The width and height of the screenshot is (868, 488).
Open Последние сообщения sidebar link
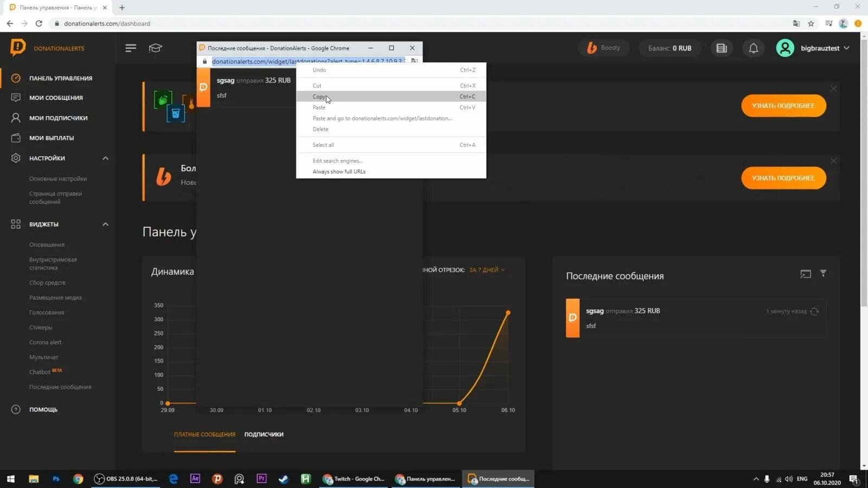tap(60, 387)
